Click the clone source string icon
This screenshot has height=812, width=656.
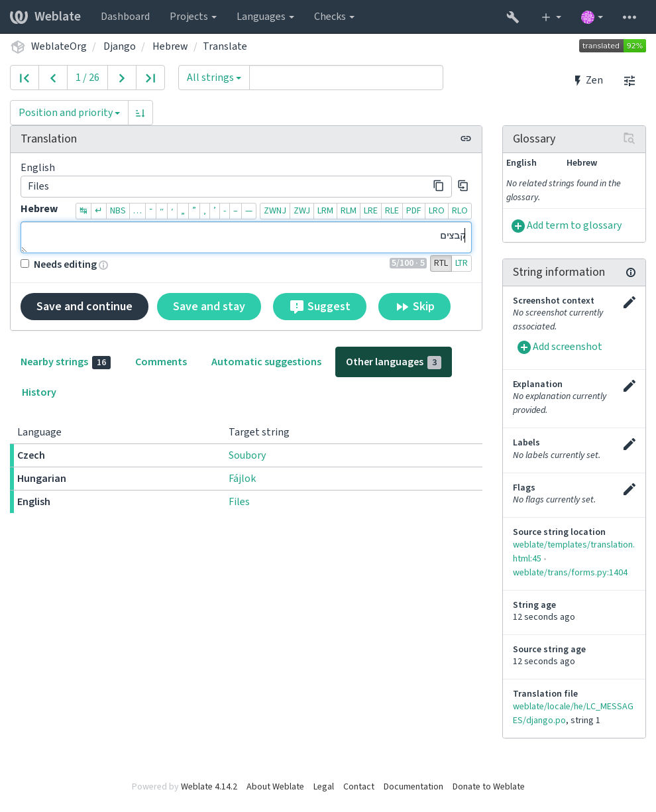point(463,186)
